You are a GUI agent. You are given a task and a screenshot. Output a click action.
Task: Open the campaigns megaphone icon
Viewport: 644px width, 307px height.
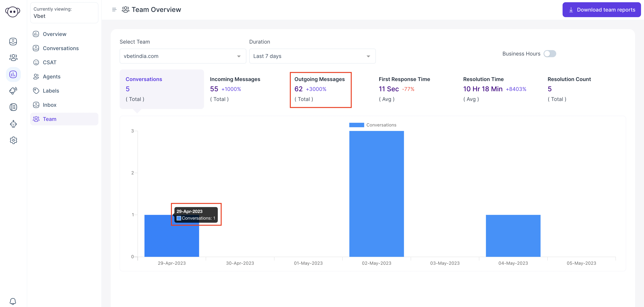[x=13, y=91]
